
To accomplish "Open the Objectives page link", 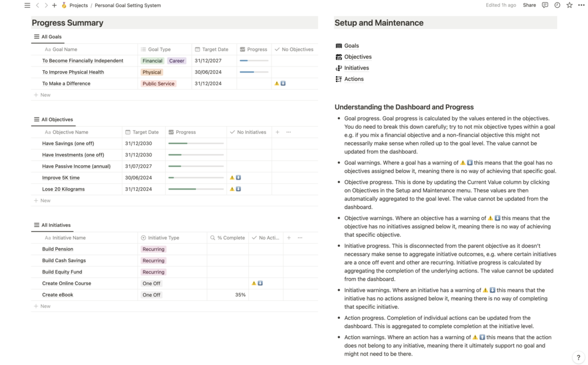I will pos(357,57).
